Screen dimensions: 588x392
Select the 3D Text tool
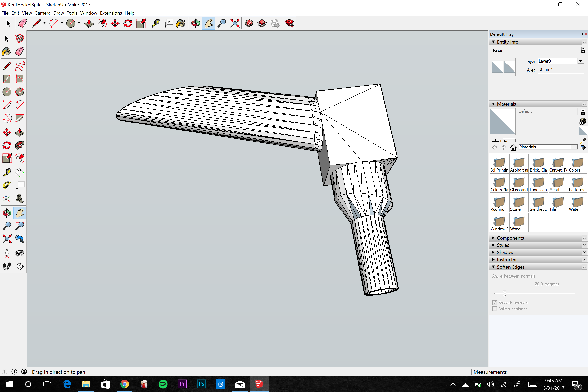(20, 199)
